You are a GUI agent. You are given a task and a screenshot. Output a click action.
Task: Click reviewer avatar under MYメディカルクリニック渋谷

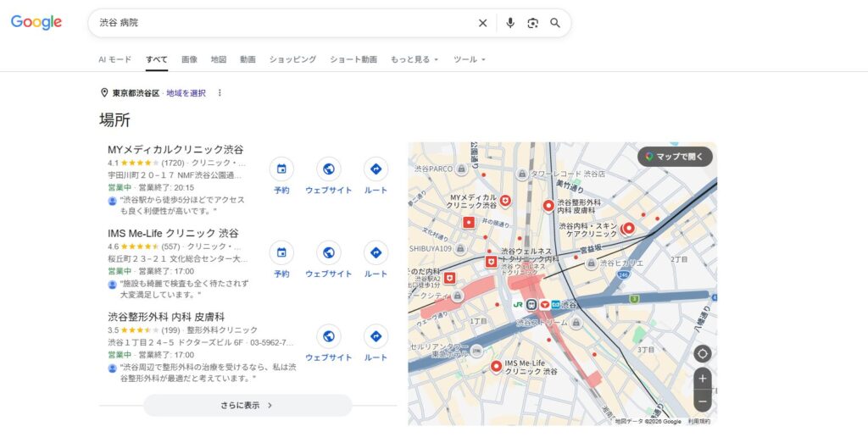(x=113, y=201)
